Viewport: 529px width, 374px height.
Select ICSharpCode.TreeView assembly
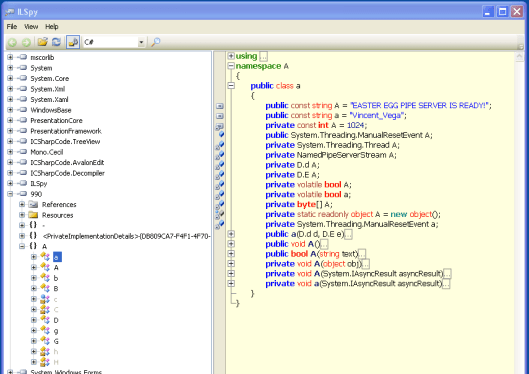(65, 141)
